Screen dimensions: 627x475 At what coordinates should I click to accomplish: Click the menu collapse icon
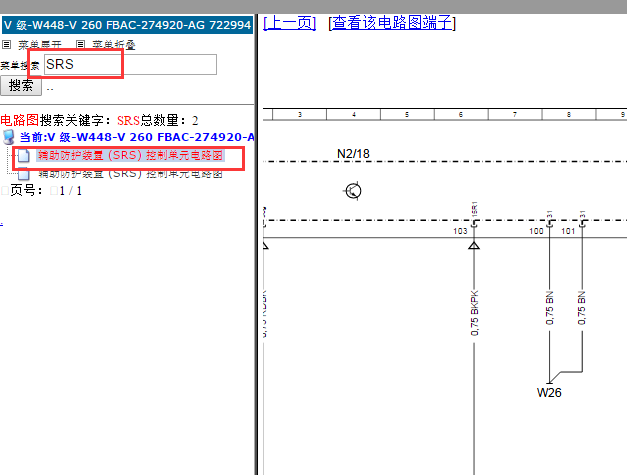(80, 44)
